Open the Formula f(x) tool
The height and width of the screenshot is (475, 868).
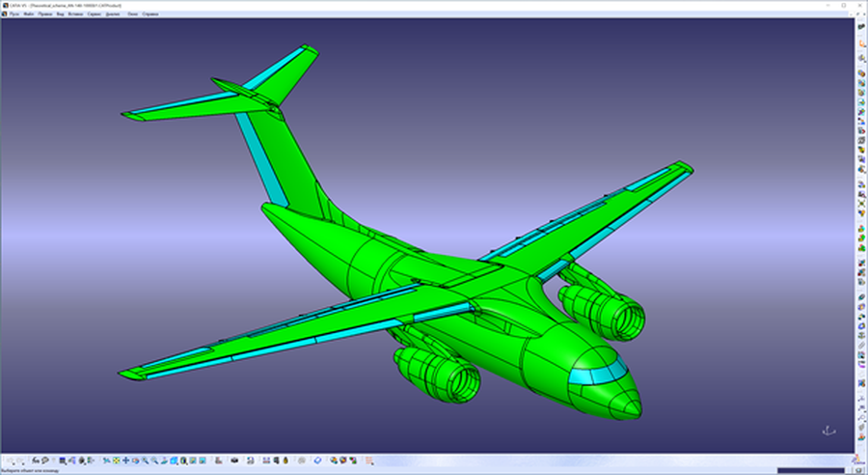pyautogui.click(x=36, y=460)
